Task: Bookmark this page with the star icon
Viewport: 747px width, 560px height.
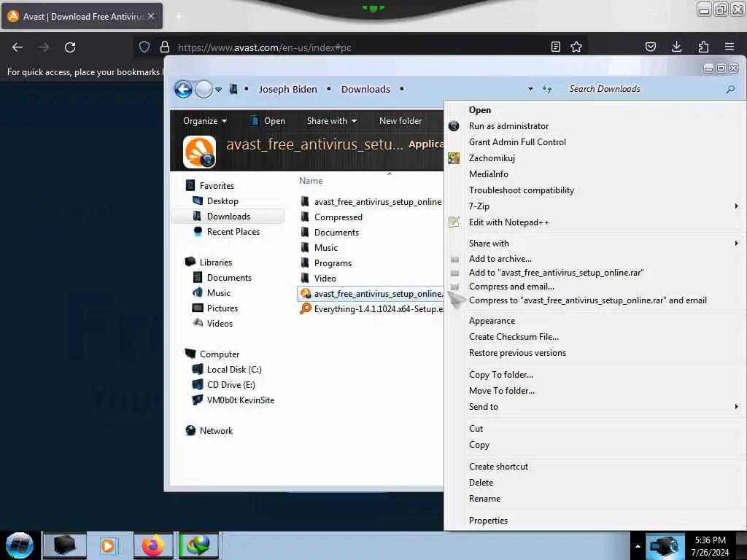Action: tap(576, 47)
